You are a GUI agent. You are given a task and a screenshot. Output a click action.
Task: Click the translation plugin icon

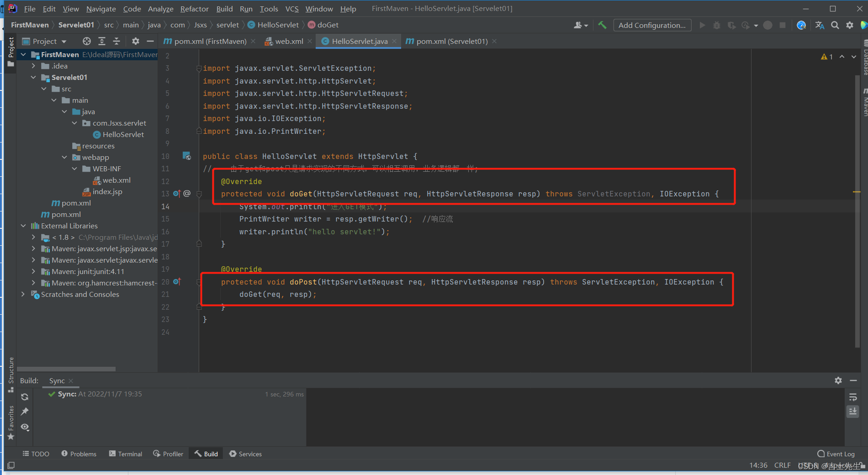click(820, 25)
